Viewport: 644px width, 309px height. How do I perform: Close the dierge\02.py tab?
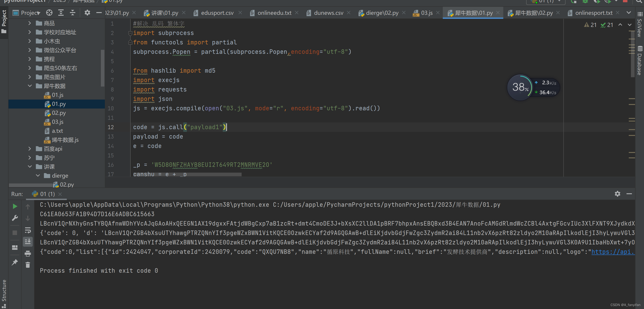pyautogui.click(x=403, y=13)
